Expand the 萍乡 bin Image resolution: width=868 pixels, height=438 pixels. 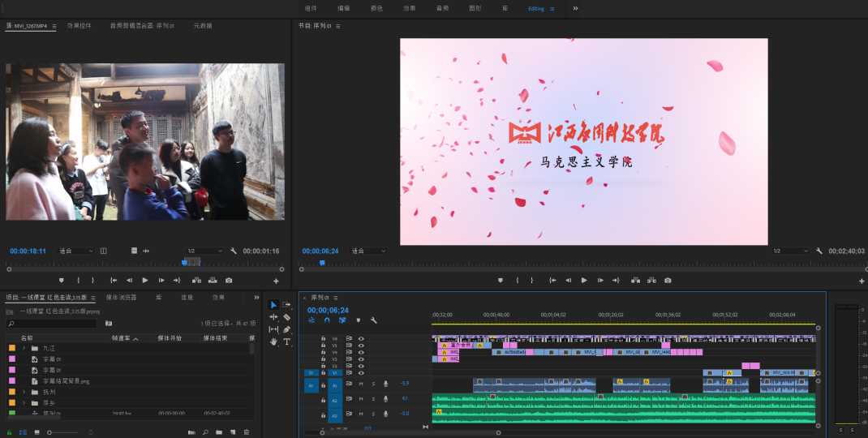(x=24, y=402)
